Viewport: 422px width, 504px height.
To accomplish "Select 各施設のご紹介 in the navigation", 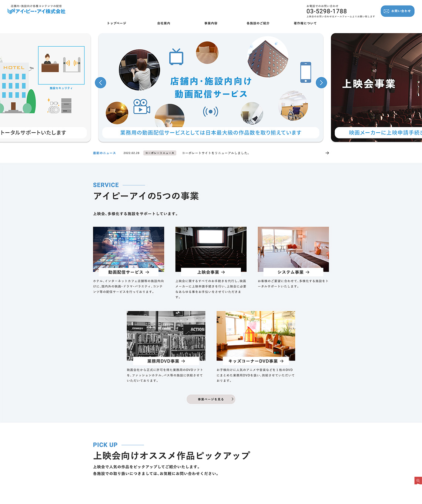I will click(x=257, y=23).
